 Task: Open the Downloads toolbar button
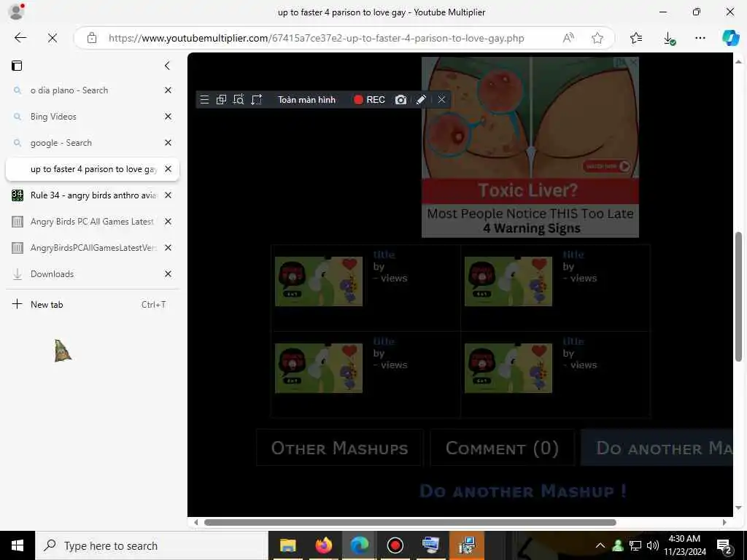pyautogui.click(x=669, y=38)
